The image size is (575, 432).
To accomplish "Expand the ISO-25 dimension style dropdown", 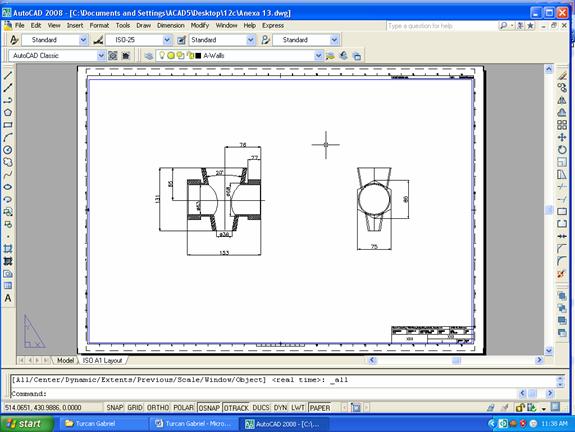I will [x=167, y=40].
